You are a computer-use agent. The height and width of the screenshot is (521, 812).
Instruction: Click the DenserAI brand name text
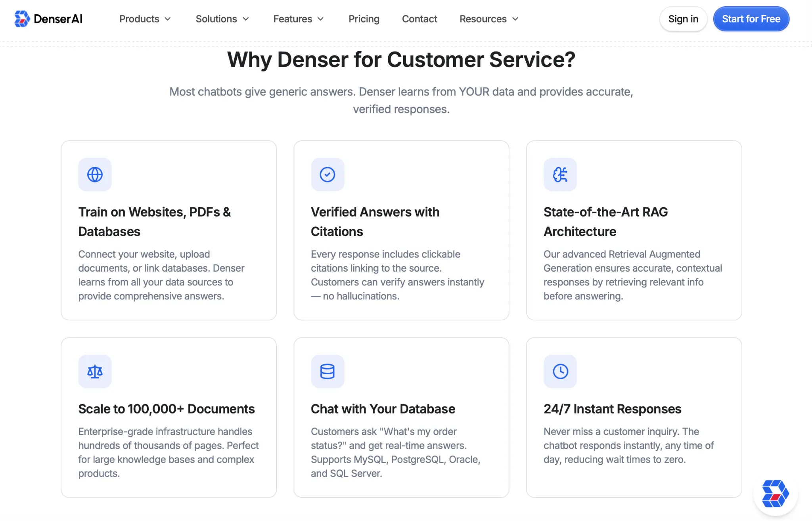(x=58, y=19)
